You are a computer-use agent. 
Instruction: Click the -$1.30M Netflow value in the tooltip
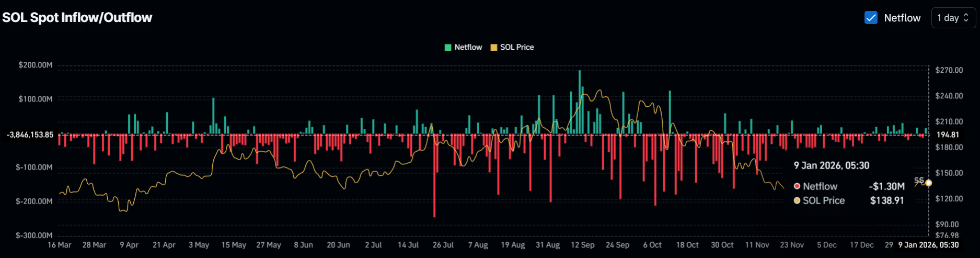(886, 186)
